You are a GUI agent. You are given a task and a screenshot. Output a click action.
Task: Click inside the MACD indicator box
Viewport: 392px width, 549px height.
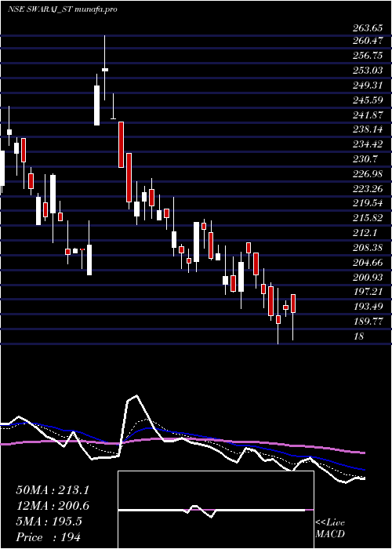coord(216,510)
